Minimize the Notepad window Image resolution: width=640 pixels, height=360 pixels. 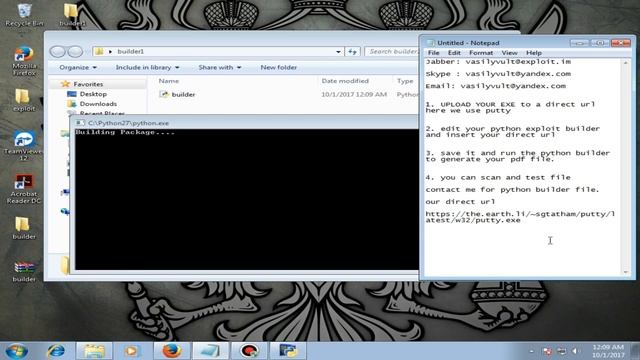point(579,42)
